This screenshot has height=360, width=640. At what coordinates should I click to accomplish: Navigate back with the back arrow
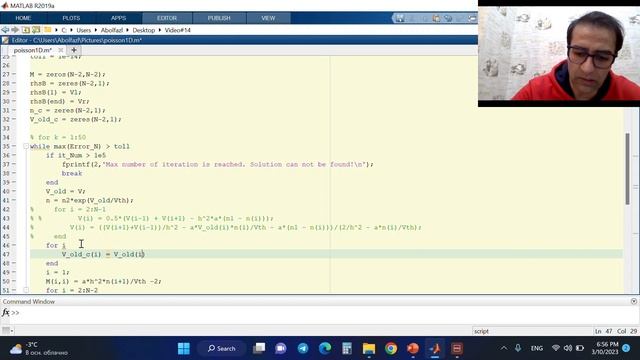[x=5, y=30]
